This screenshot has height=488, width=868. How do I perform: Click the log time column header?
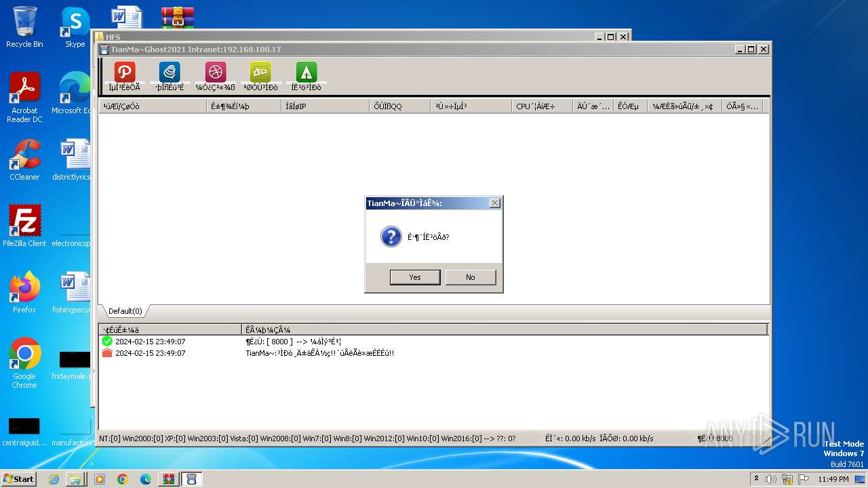tap(170, 329)
